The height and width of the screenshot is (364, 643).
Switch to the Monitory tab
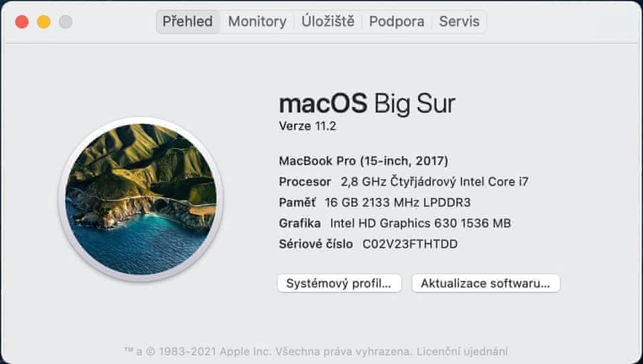(257, 21)
